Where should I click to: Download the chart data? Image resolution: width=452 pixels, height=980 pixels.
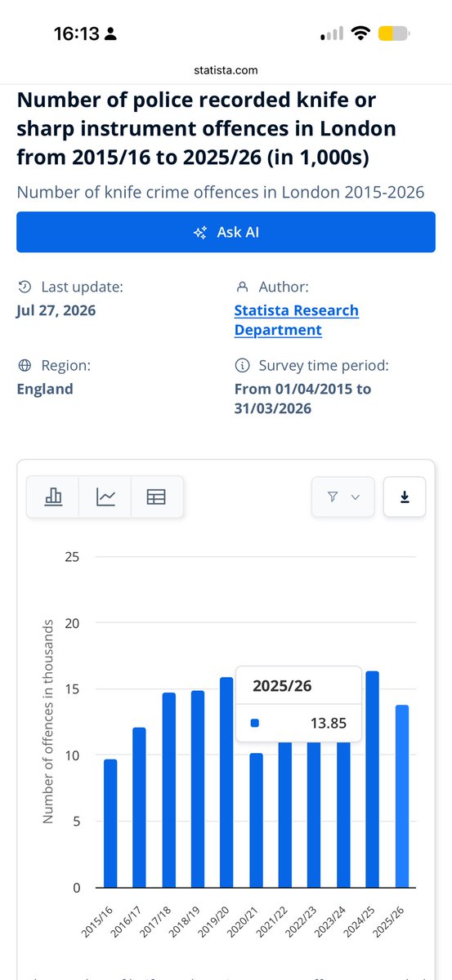(x=405, y=497)
